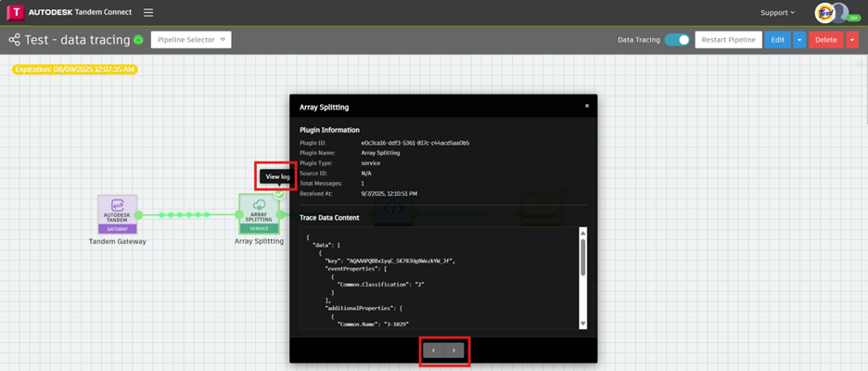Click the Webhooks node behind the dialog
Screen dimensions: 868x371
pyautogui.click(x=542, y=210)
